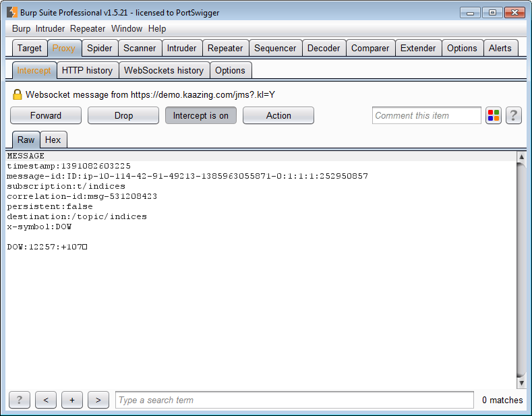Open the Intruder menu in the menu bar
This screenshot has width=532, height=416.
tap(50, 29)
